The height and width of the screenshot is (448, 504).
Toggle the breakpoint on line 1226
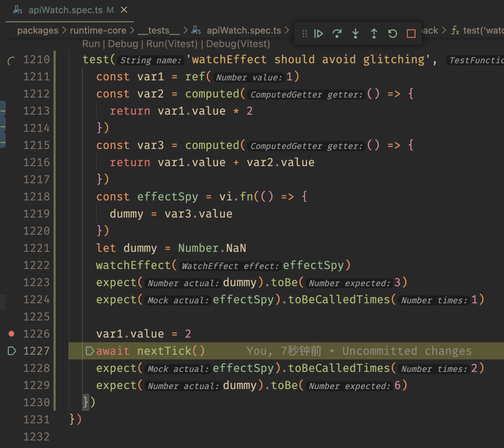pos(11,334)
